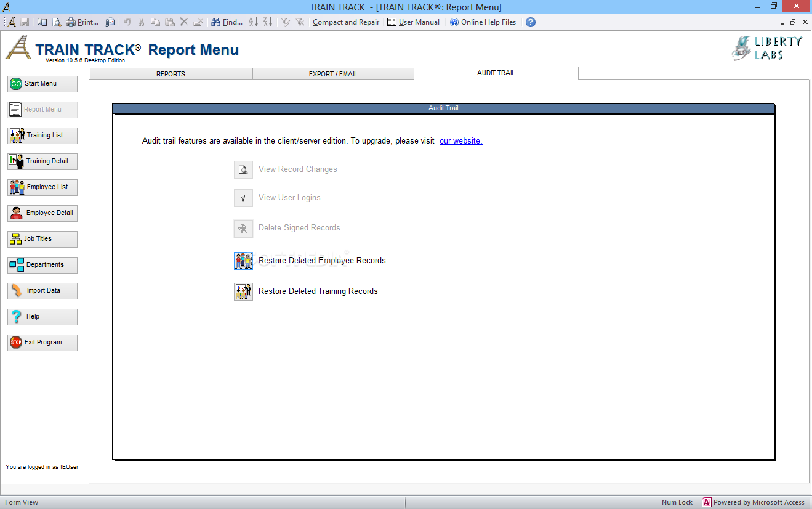812x509 pixels.
Task: Click the Train Track railroad logo
Action: (18, 47)
